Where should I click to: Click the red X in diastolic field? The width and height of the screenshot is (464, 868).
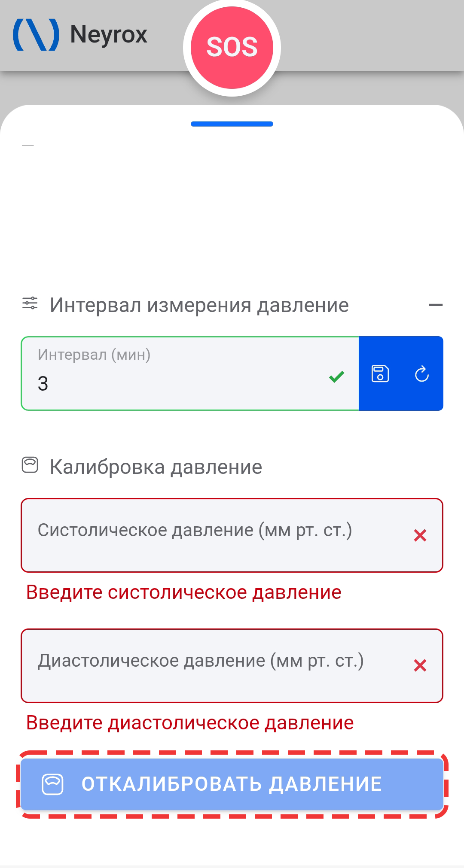tap(420, 665)
